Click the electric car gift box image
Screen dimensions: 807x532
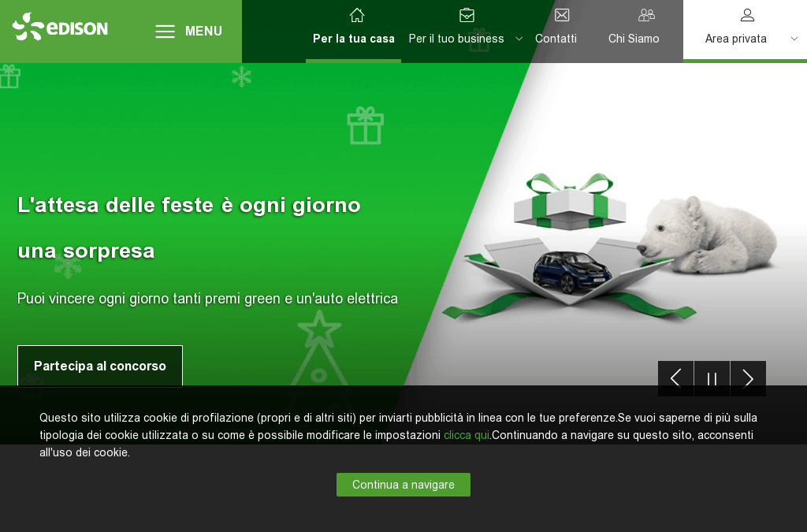click(x=570, y=247)
